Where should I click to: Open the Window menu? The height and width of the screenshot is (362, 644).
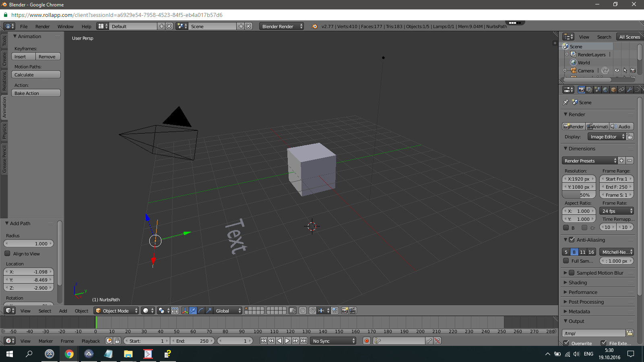(65, 27)
